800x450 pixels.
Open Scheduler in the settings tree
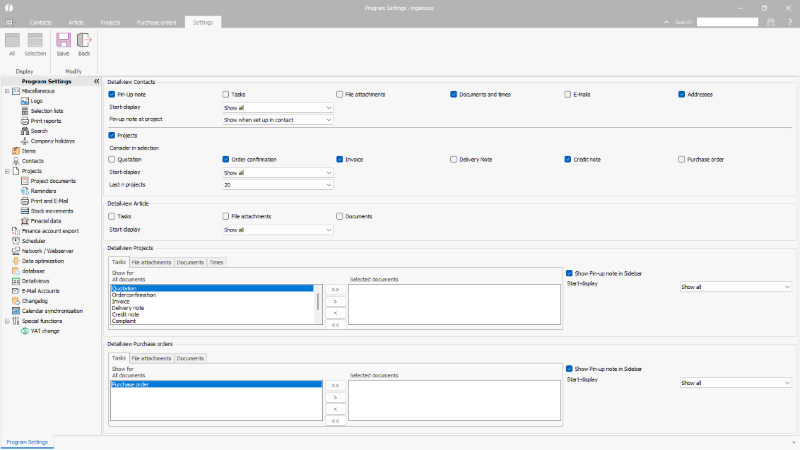pyautogui.click(x=34, y=241)
